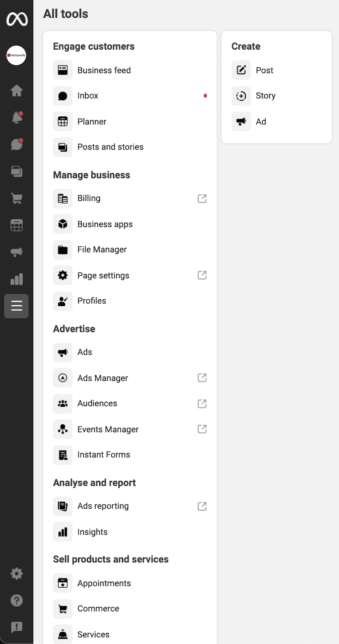The height and width of the screenshot is (644, 339).
Task: Click the sidebar bar chart insights icon
Action: pos(17,279)
